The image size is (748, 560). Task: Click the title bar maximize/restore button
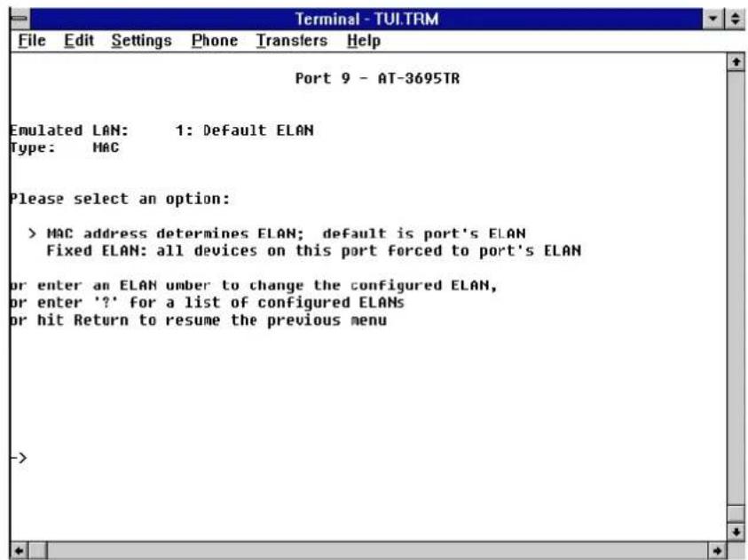point(735,19)
